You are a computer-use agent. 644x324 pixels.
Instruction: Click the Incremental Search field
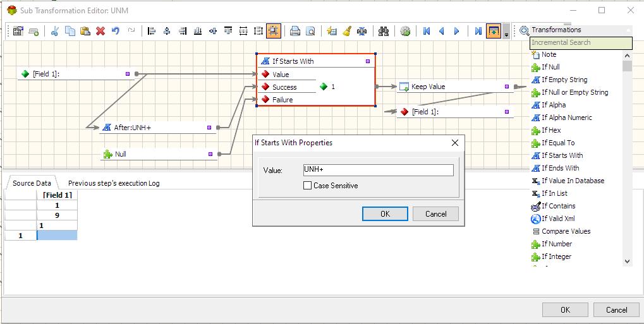tap(581, 43)
